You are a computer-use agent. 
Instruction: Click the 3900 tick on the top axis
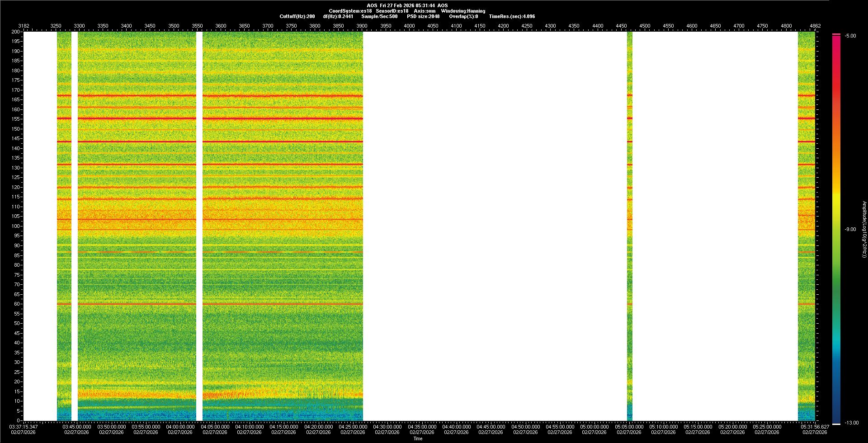(362, 26)
